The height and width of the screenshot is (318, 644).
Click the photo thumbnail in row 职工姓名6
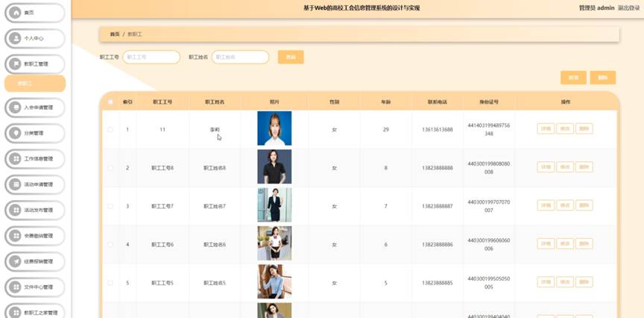(x=274, y=243)
